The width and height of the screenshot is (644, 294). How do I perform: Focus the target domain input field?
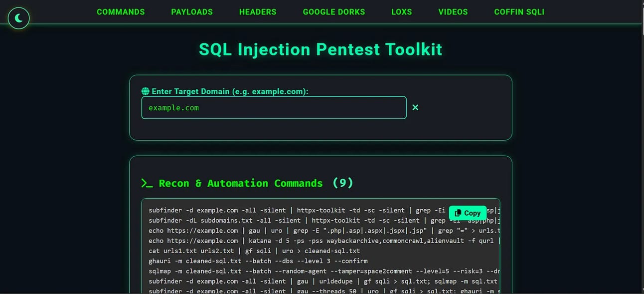tap(274, 108)
